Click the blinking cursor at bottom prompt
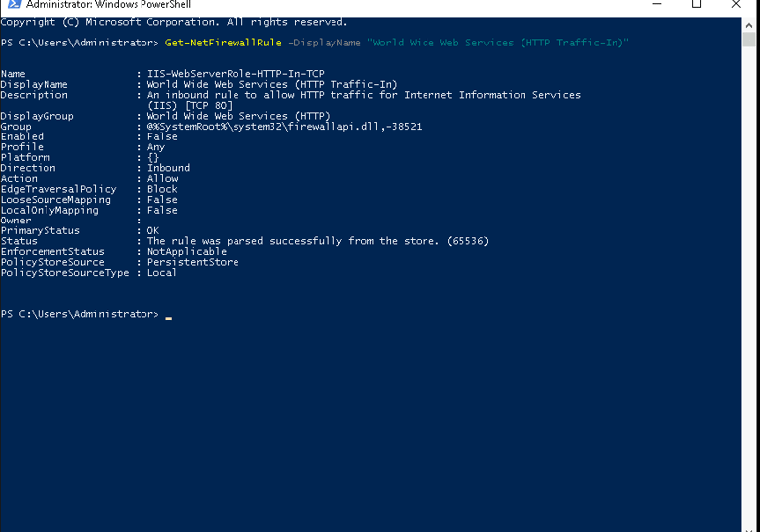The width and height of the screenshot is (760, 532). [x=168, y=318]
